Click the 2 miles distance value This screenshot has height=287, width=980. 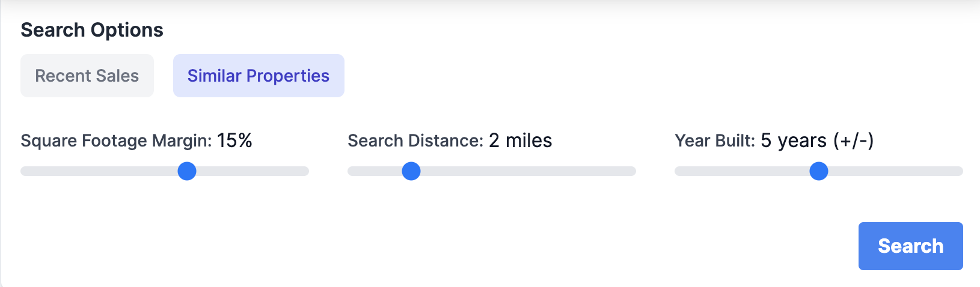520,140
